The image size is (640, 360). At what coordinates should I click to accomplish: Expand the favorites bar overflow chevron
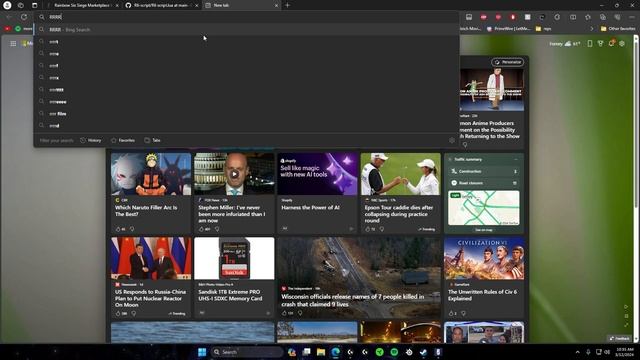592,29
